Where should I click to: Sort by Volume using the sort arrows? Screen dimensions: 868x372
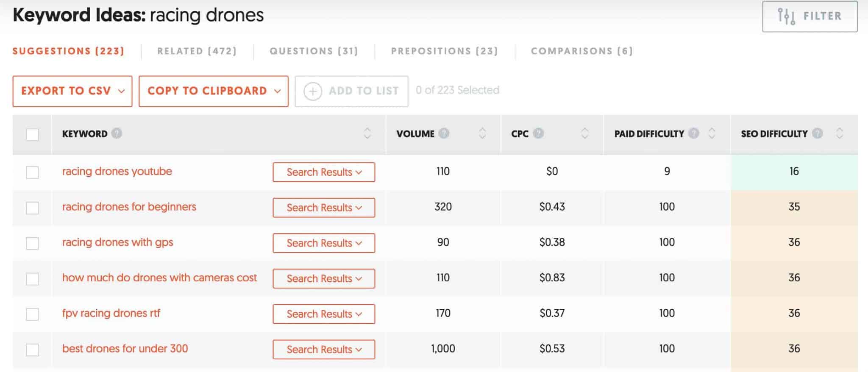pos(482,133)
